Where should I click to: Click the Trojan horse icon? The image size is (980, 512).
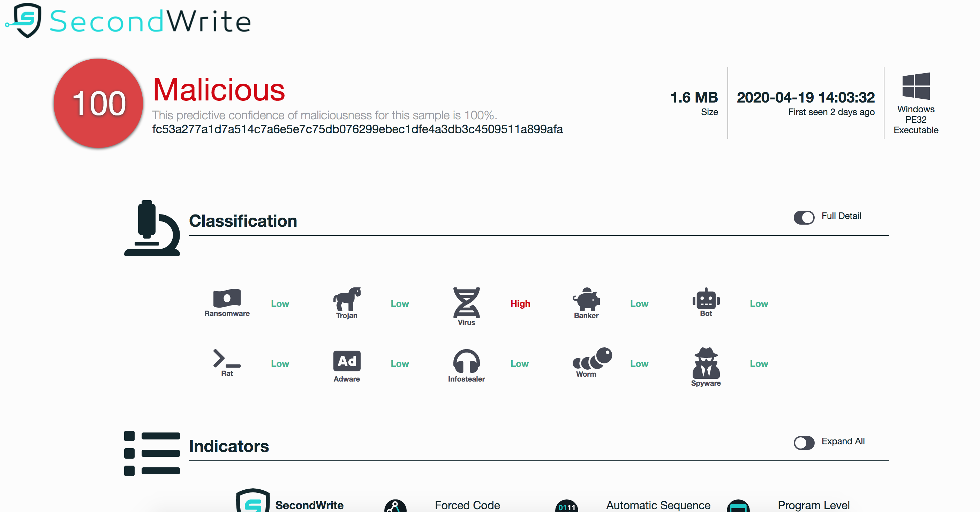pyautogui.click(x=347, y=299)
